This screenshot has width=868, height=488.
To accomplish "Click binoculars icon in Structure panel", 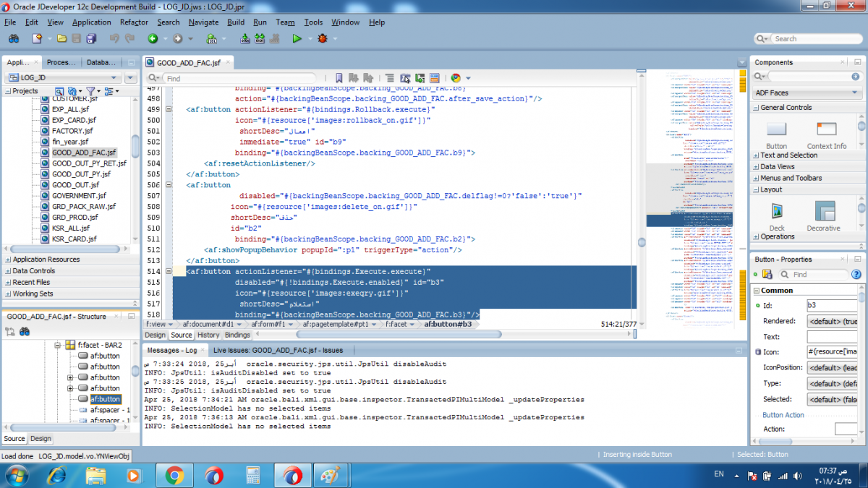I will tap(25, 332).
